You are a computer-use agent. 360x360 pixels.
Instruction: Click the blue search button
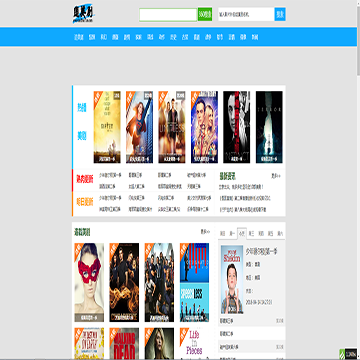pos(280,14)
